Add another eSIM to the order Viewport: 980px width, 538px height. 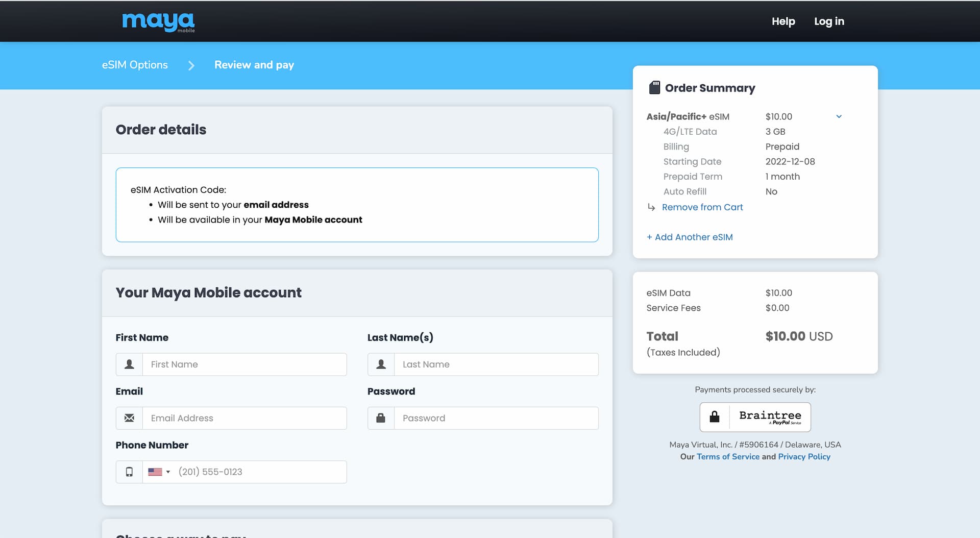pos(690,237)
